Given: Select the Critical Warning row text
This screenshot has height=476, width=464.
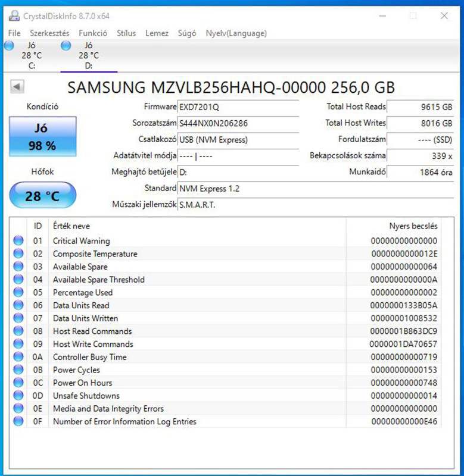Looking at the screenshot, I should (x=82, y=241).
